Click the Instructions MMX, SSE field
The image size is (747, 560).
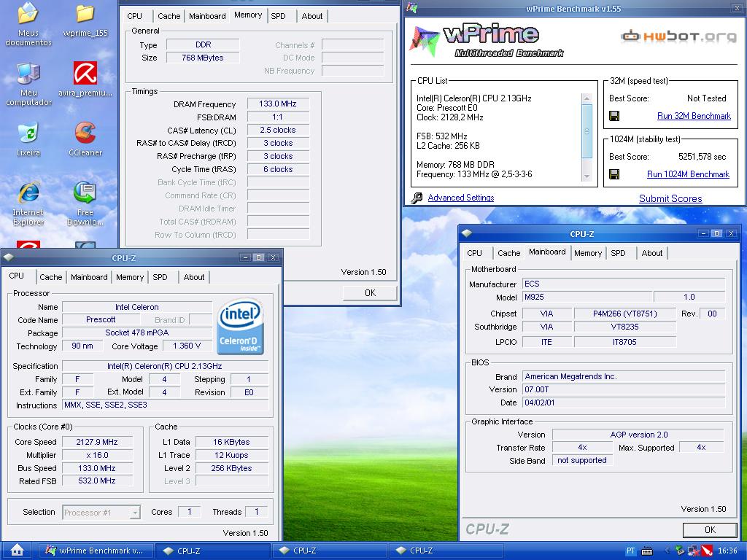point(166,405)
